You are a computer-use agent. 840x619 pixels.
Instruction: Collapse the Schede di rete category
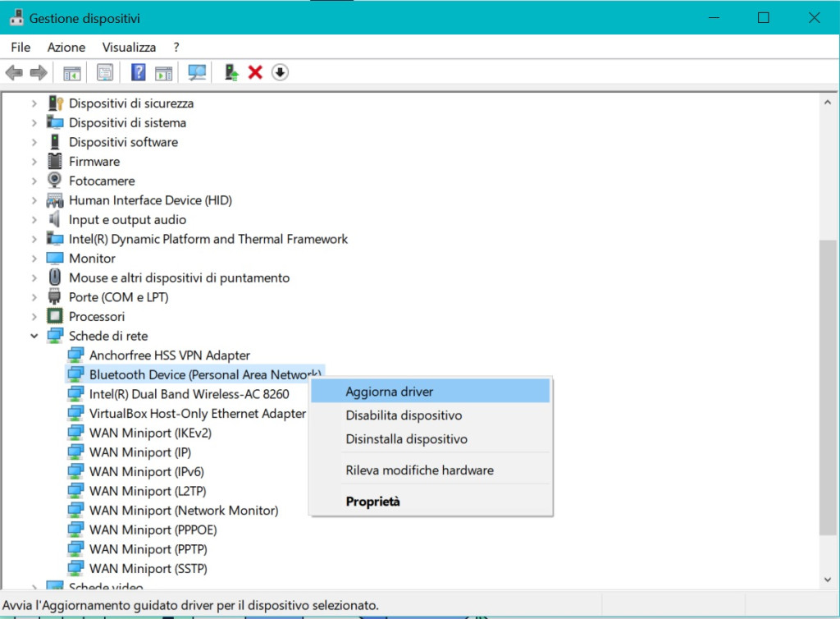(34, 336)
